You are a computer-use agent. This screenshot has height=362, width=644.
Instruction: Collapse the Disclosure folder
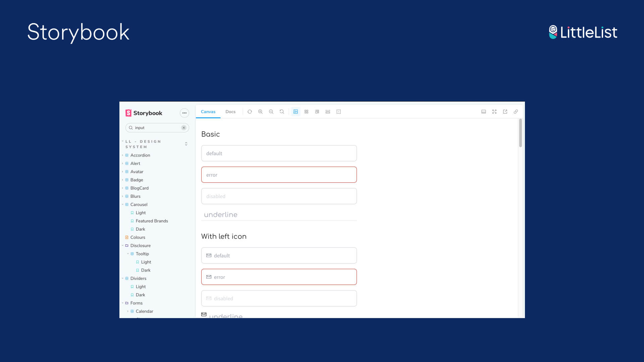pyautogui.click(x=140, y=246)
